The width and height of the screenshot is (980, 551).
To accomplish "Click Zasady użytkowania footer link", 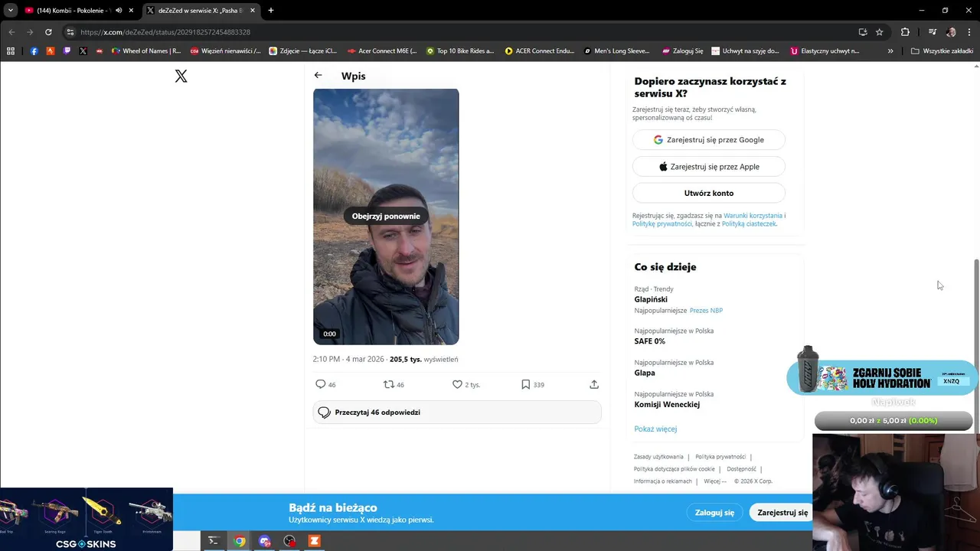I will (x=658, y=457).
